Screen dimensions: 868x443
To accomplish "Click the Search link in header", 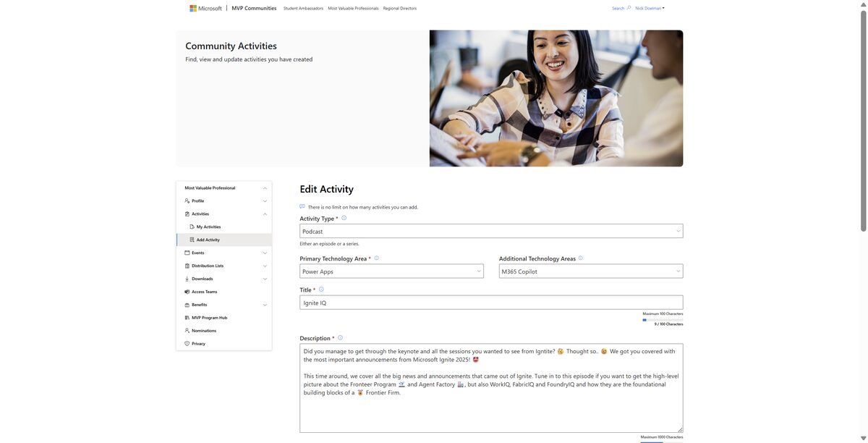I will coord(618,8).
